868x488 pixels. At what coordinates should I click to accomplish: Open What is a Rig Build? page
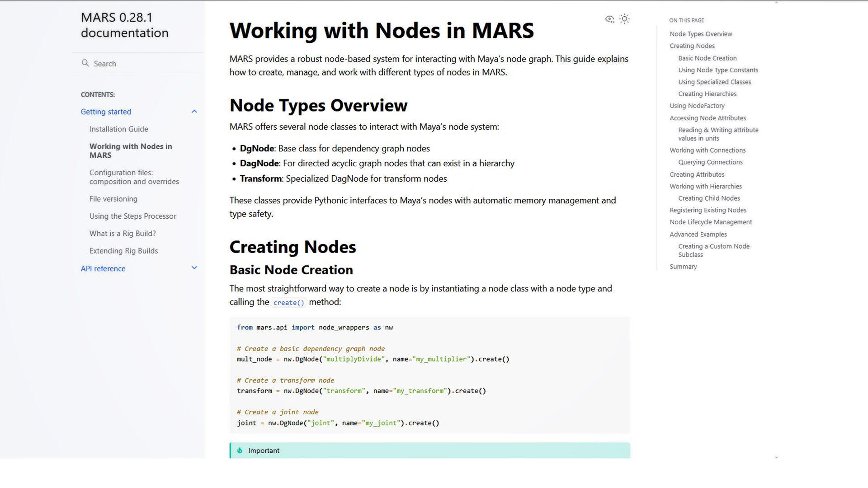click(x=123, y=234)
